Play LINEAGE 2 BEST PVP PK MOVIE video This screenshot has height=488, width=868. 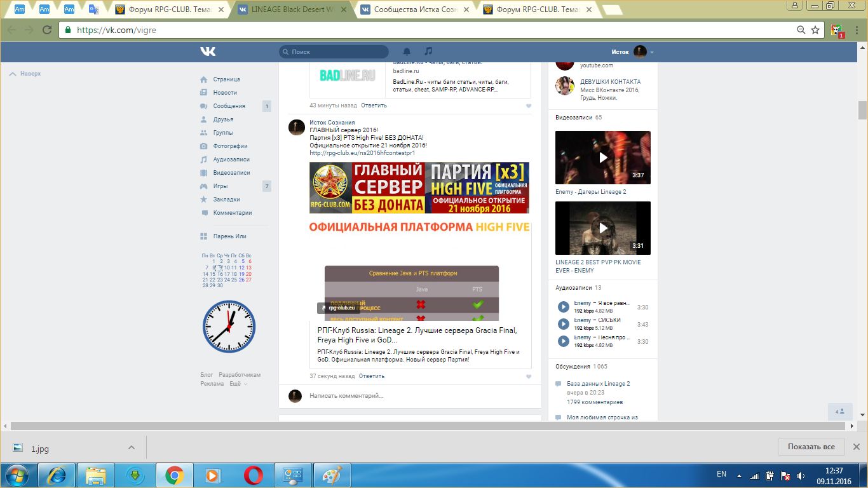pos(603,228)
